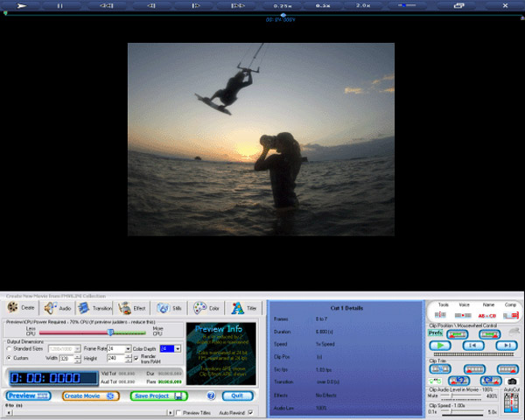Click the Width input field

(x=65, y=358)
